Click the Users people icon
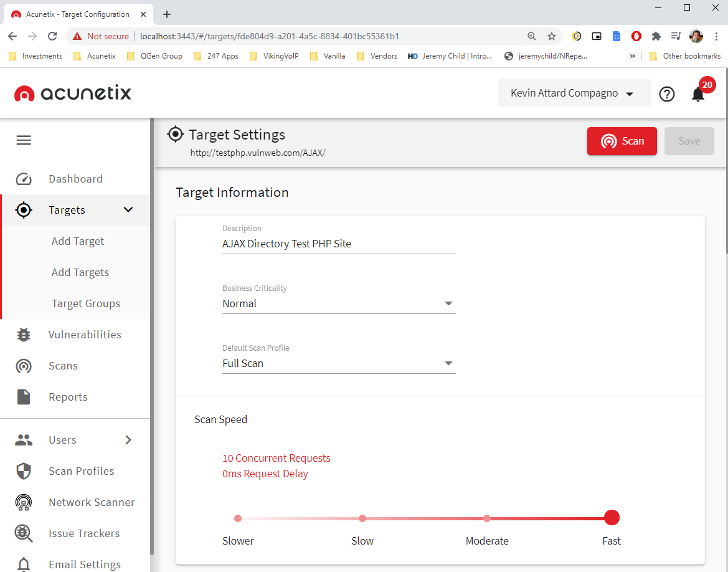This screenshot has width=728, height=572. [x=24, y=439]
